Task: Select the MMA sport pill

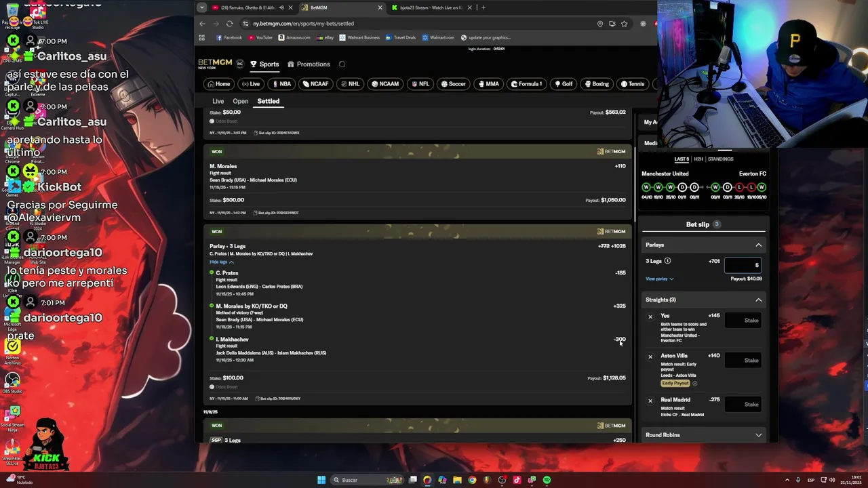Action: click(488, 84)
